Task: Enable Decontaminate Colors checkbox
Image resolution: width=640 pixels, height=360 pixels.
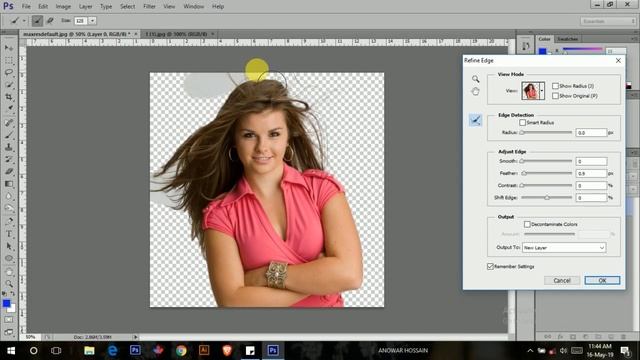Action: pyautogui.click(x=527, y=224)
